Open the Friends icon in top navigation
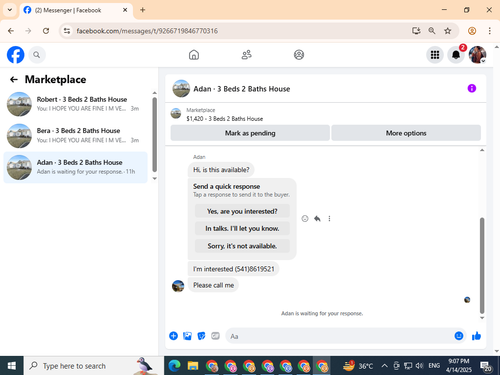The image size is (500, 375). point(246,55)
